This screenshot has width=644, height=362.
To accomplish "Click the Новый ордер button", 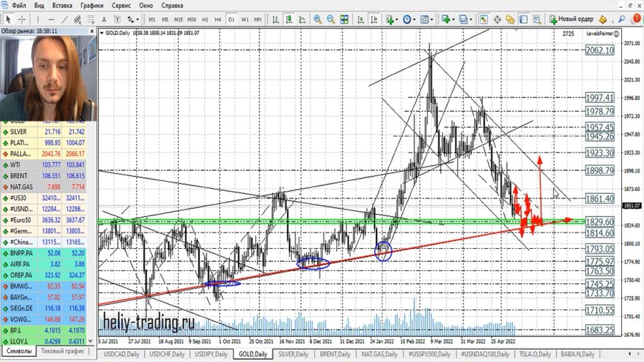I will 571,19.
